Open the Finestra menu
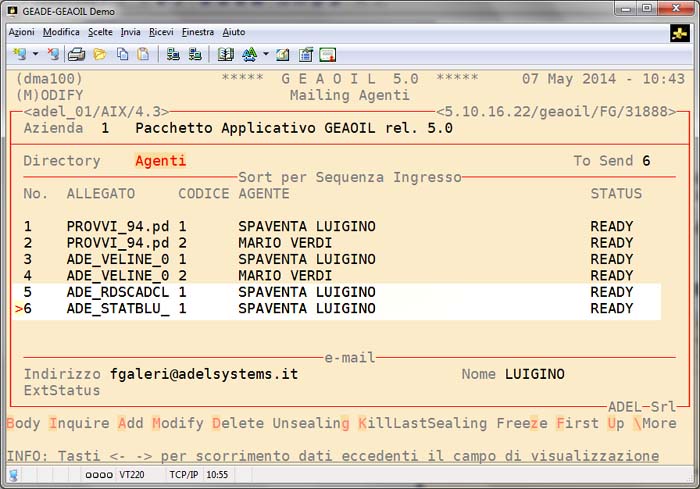This screenshot has width=700, height=489. tap(197, 32)
